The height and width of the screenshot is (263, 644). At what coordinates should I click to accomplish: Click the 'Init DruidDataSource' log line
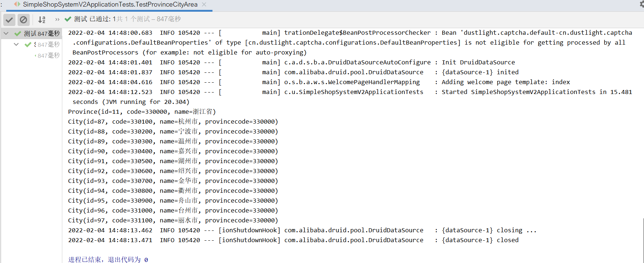click(292, 62)
